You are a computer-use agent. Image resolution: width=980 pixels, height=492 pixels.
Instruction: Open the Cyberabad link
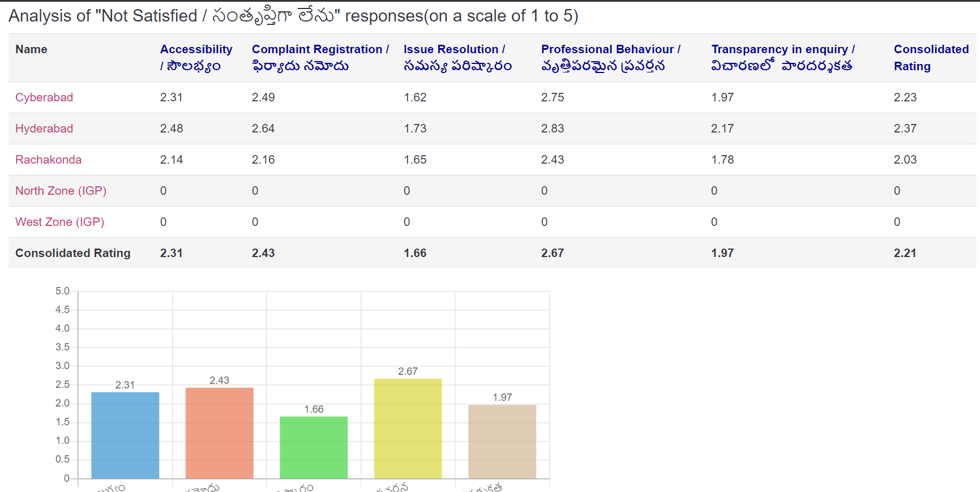[44, 97]
